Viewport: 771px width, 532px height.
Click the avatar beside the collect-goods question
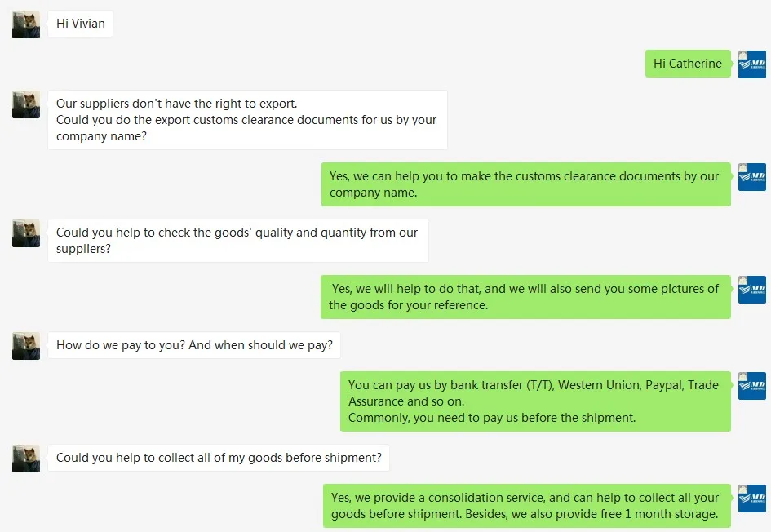[x=26, y=459]
